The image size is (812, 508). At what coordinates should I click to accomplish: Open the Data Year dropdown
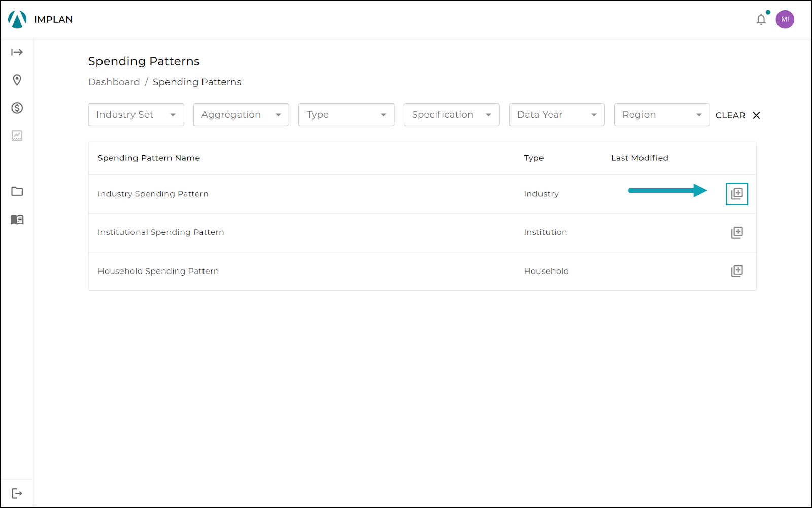tap(556, 114)
